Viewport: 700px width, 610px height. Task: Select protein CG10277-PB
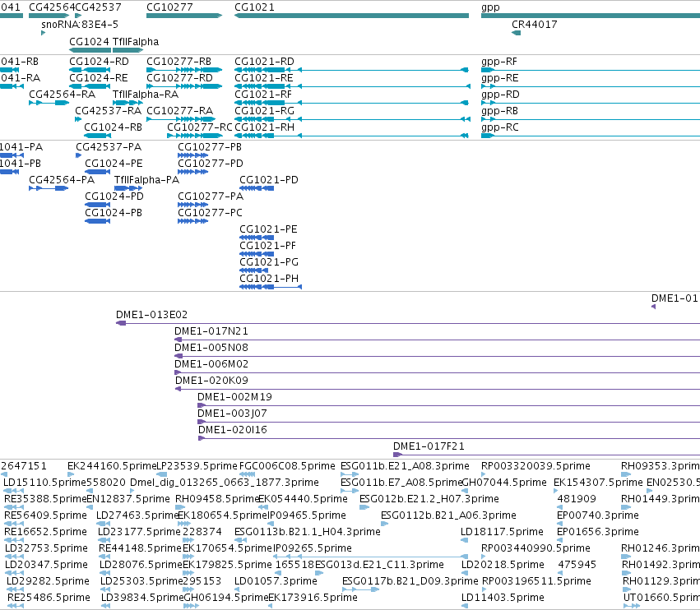click(x=210, y=147)
